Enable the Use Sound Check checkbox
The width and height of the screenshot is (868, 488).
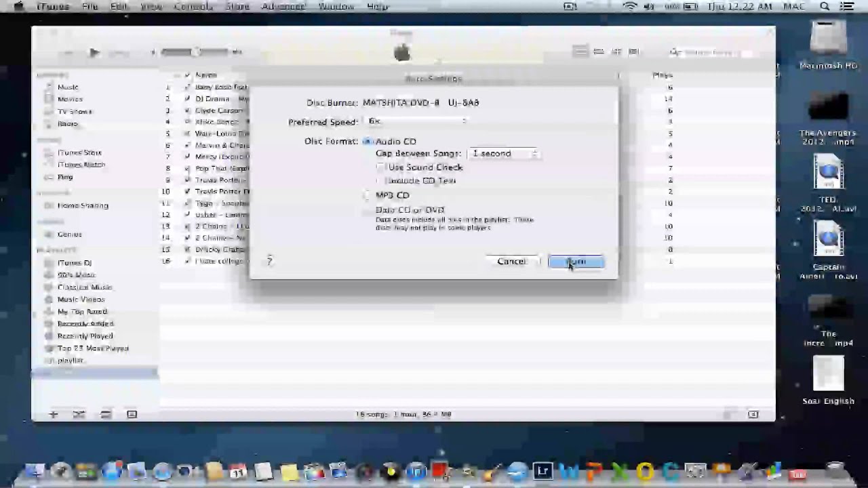[380, 167]
